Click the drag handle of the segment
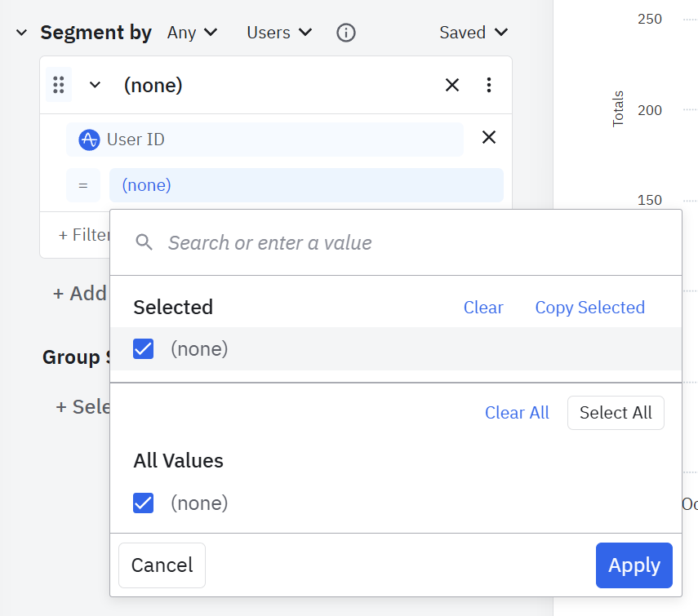The height and width of the screenshot is (616, 698). click(x=58, y=85)
